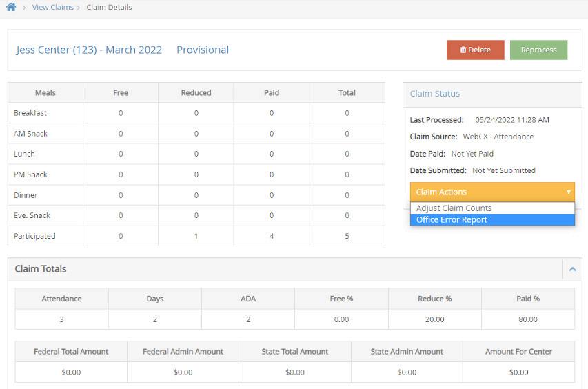Click the Claim Totals section heading

pos(41,269)
